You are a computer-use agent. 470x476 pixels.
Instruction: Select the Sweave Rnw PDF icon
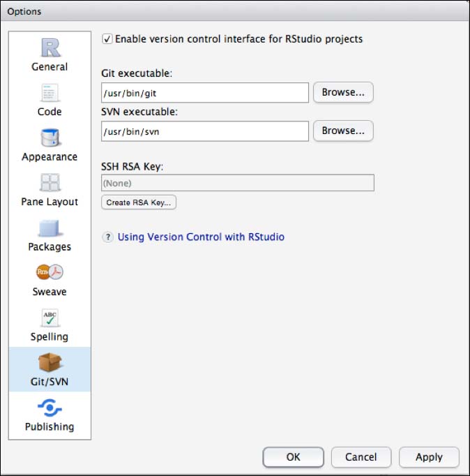(50, 272)
